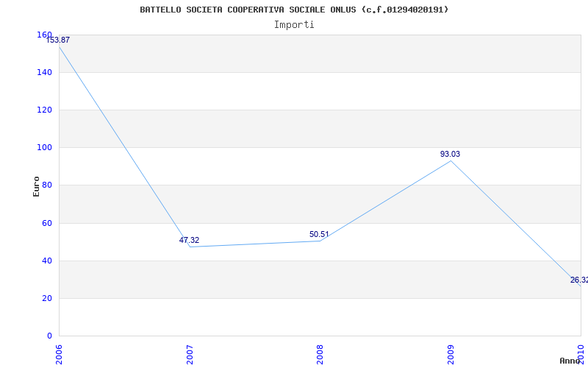Image resolution: width=588 pixels, height=368 pixels.
Task: Click the 2006 x-axis label
Action: pos(59,355)
